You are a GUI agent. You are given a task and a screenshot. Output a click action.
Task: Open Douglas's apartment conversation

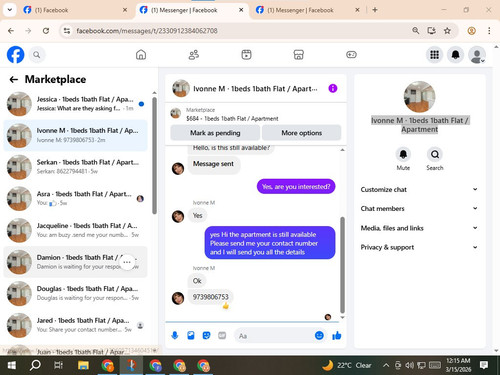coord(75,293)
